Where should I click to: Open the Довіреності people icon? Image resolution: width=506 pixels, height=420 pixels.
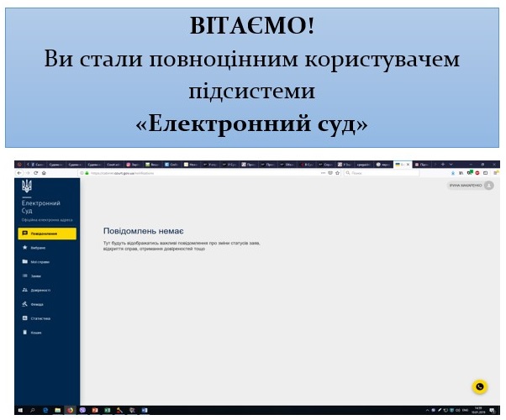(x=25, y=290)
